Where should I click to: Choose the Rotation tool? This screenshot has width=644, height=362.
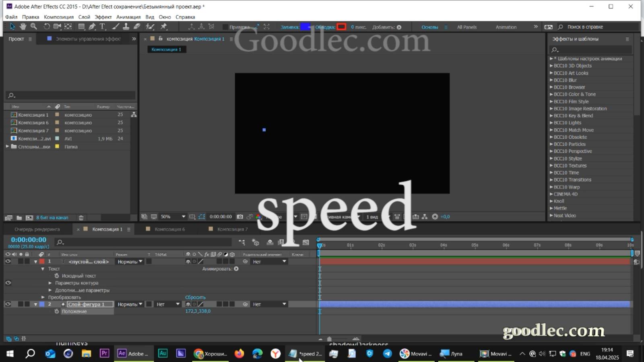[47, 27]
